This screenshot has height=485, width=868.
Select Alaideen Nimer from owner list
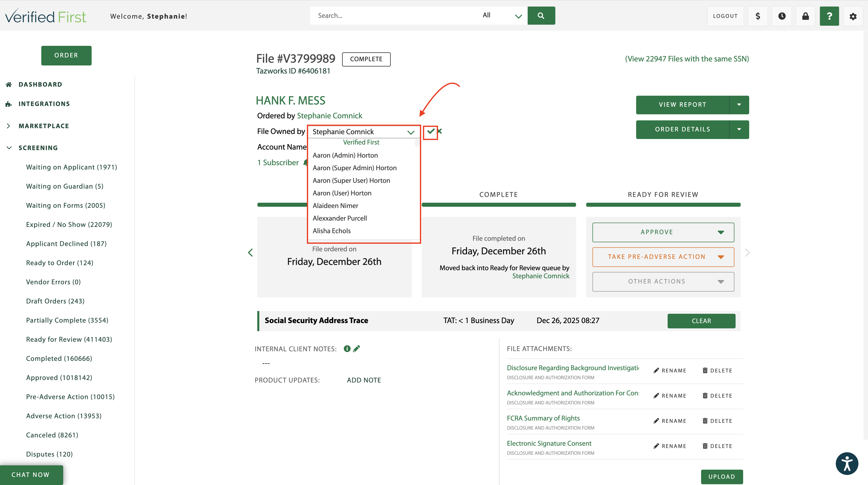click(x=335, y=205)
